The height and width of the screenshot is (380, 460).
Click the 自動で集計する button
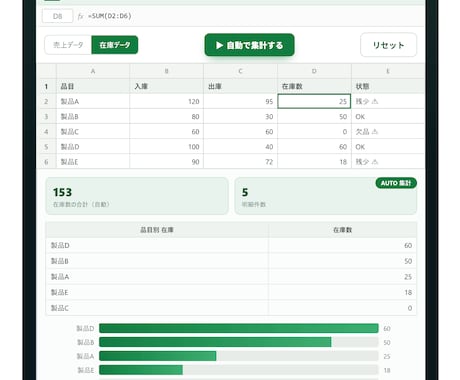pos(249,45)
